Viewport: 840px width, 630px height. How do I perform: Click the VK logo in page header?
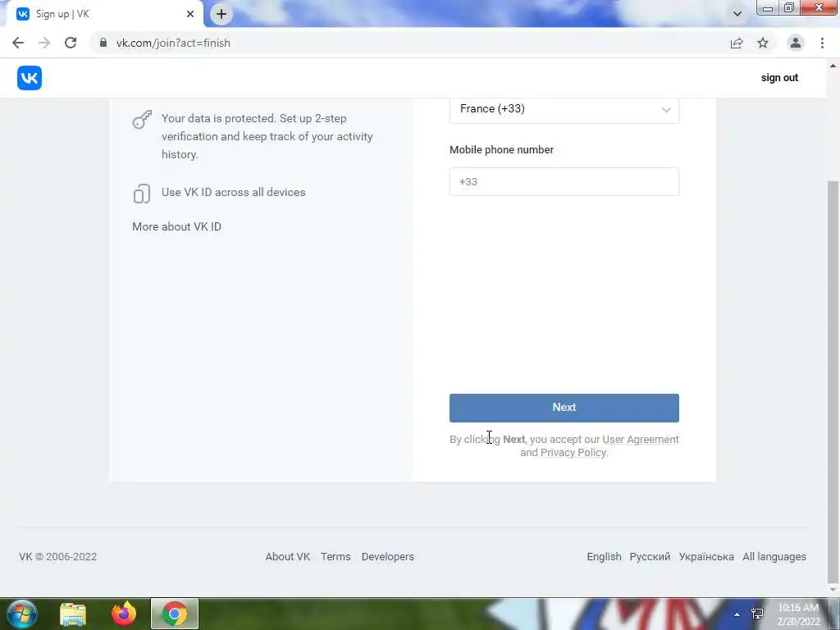[30, 78]
